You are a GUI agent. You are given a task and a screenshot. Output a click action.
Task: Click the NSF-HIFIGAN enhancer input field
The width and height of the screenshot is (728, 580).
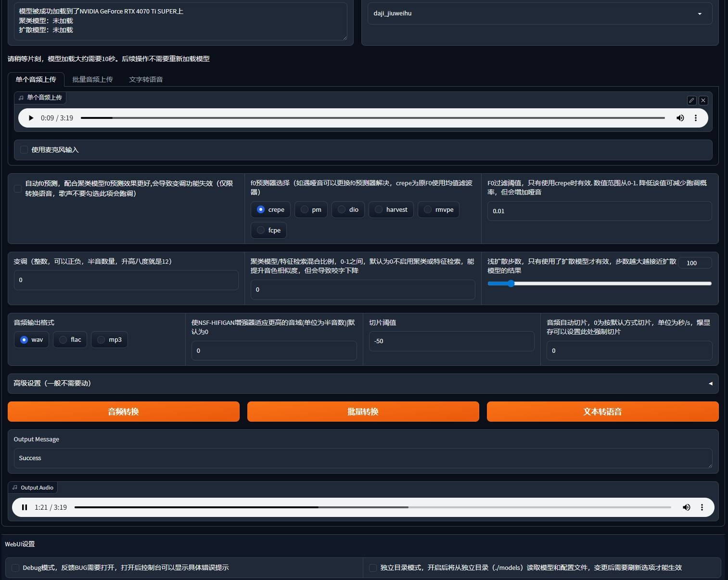pyautogui.click(x=274, y=351)
